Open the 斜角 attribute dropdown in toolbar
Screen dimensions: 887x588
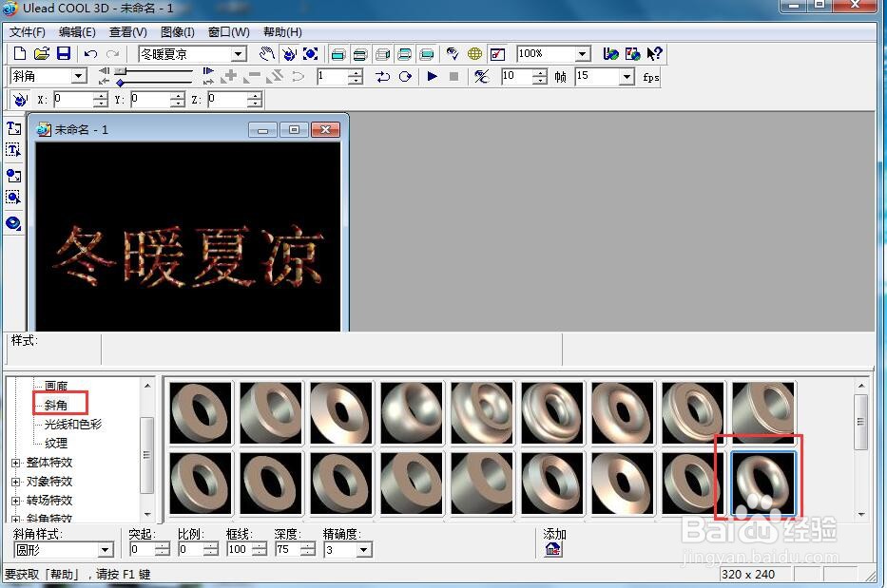click(79, 76)
